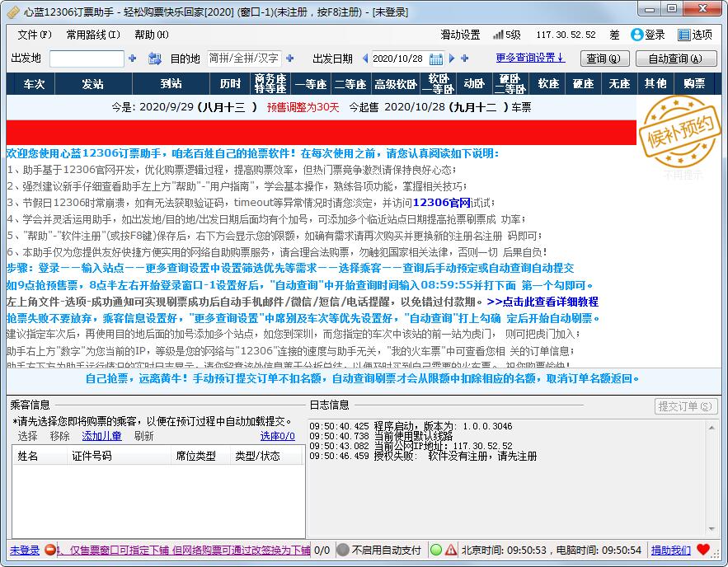This screenshot has width=728, height=567.
Task: Expand 更多查询设置 link
Action: pos(530,58)
